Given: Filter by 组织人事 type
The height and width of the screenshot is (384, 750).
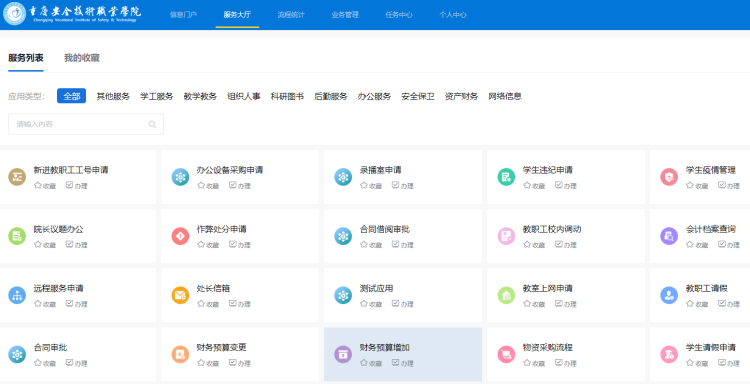Looking at the screenshot, I should [x=243, y=96].
